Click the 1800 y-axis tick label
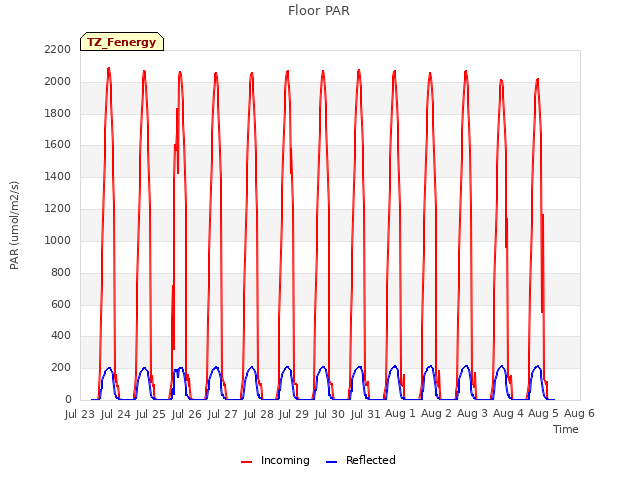Viewport: 640px width, 480px height. pyautogui.click(x=58, y=113)
